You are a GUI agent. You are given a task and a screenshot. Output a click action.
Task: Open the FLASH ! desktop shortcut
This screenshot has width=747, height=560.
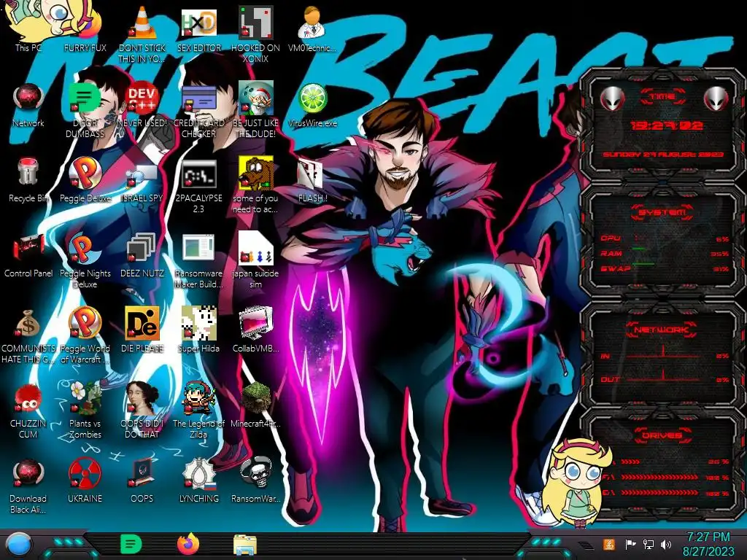coord(312,180)
